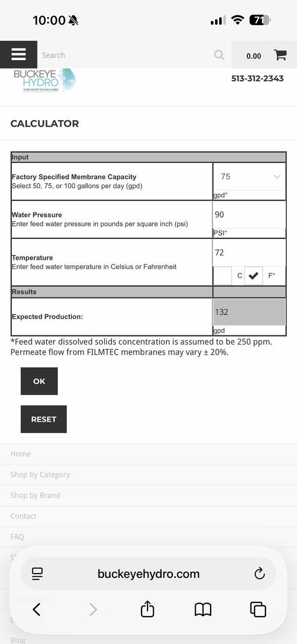
Task: Go back to previous page
Action: tap(36, 609)
